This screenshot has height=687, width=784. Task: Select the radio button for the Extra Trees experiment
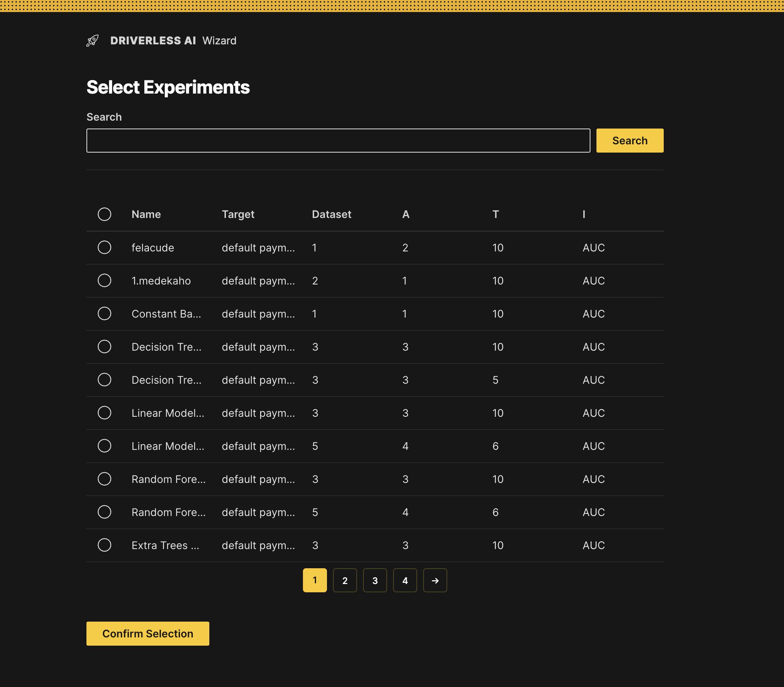click(x=104, y=545)
